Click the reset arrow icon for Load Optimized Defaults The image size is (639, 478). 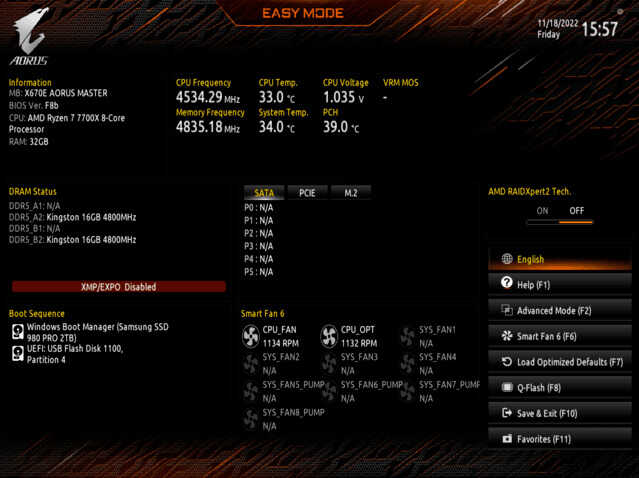tap(507, 361)
